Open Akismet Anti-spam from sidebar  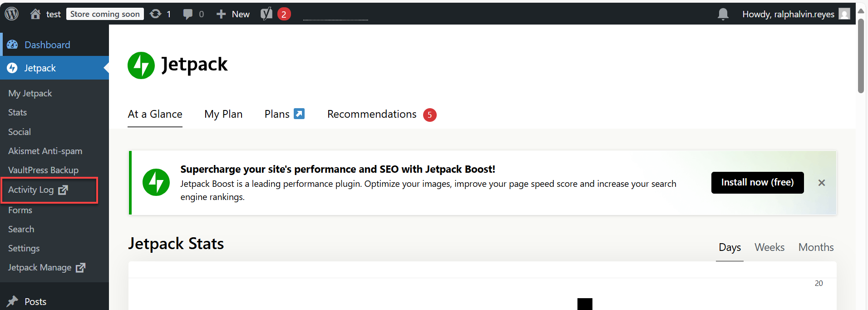click(x=45, y=151)
